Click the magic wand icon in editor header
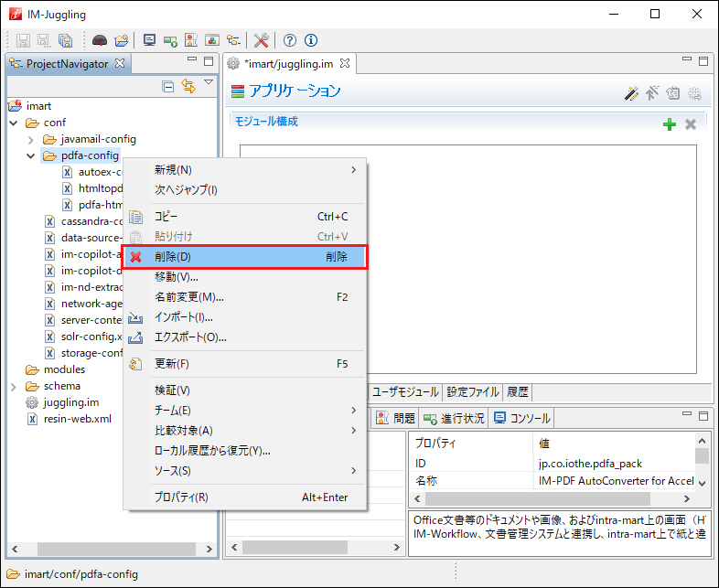The height and width of the screenshot is (588, 719). point(631,92)
